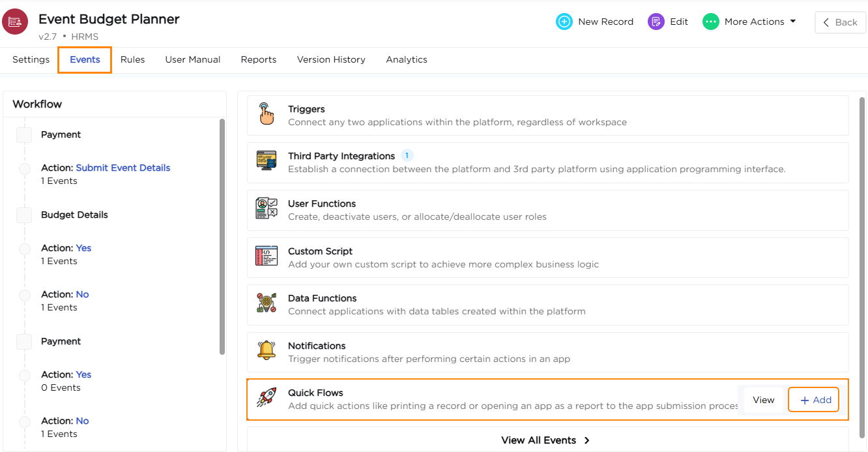Toggle the first Payment step checkbox
The width and height of the screenshot is (868, 452).
coord(24,135)
